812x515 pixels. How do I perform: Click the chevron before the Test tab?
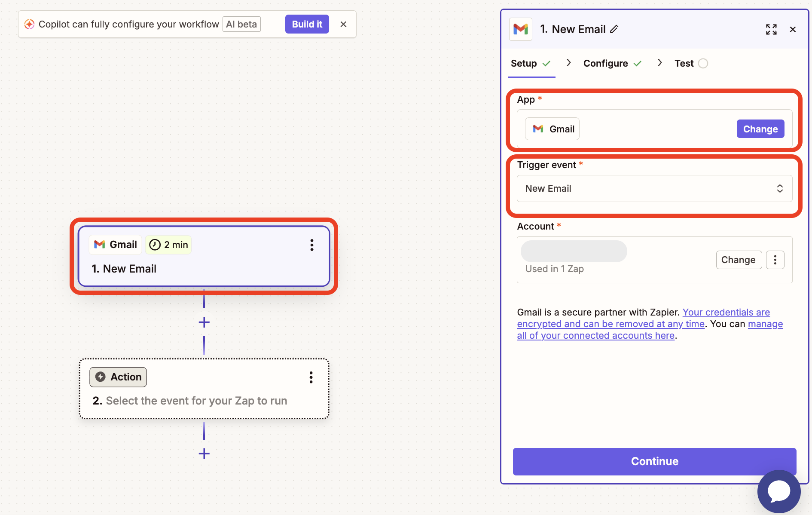click(x=659, y=63)
